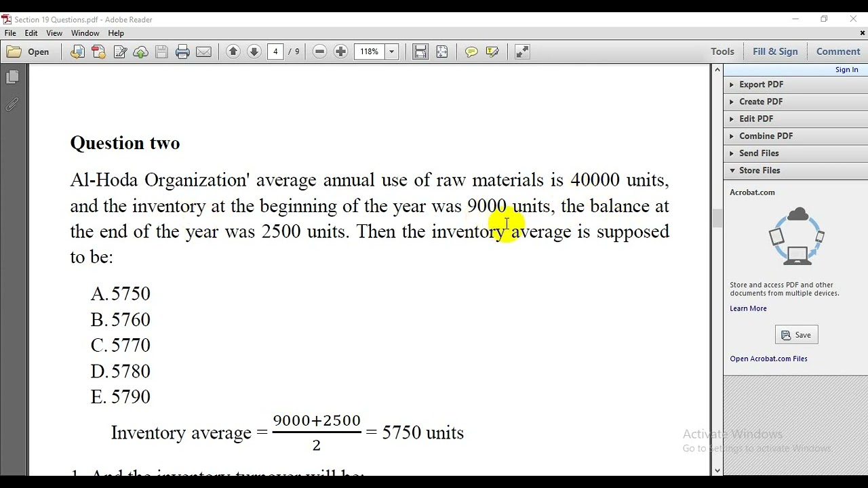The image size is (868, 488).
Task: Click the Learn More link
Action: (748, 308)
